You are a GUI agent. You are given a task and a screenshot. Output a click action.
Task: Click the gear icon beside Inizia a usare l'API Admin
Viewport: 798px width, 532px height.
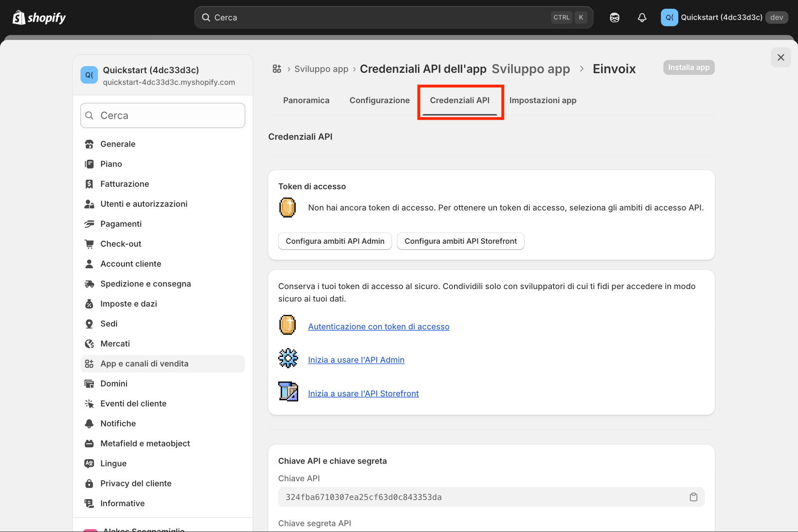(x=288, y=358)
